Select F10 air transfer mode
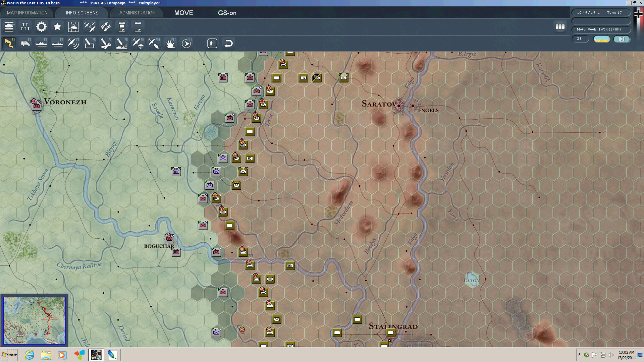 (x=154, y=43)
